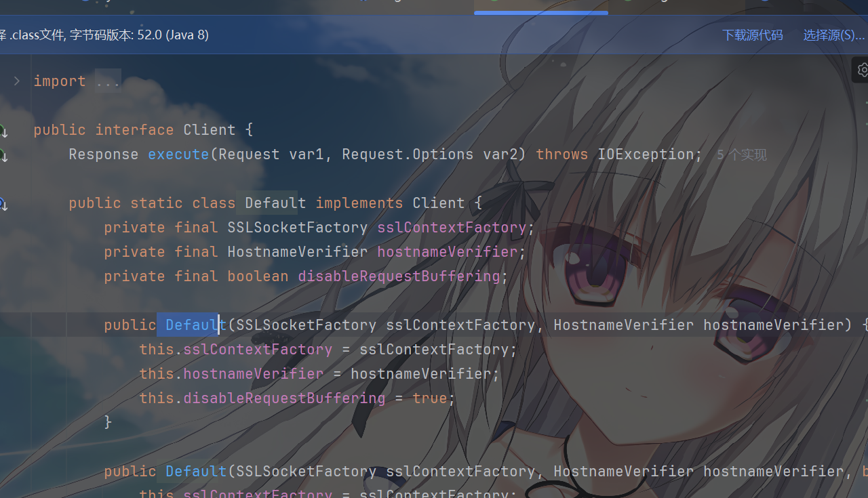Click the 'var1' parameter name
The image size is (868, 498).
(x=307, y=154)
